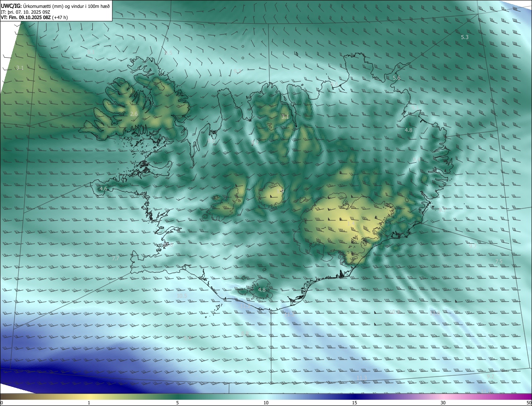The height and width of the screenshot is (406, 532).
Task: Click the 3.1 value inland in north Iceland
Action: 285,117
